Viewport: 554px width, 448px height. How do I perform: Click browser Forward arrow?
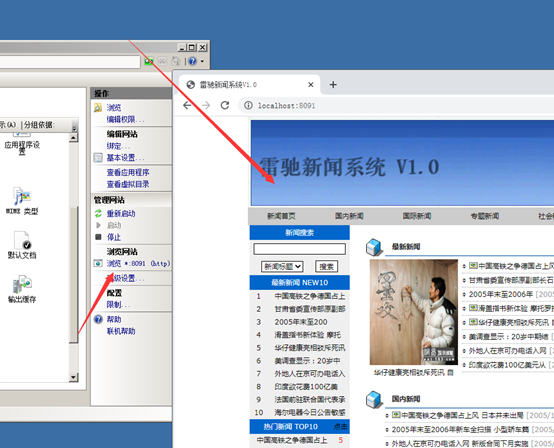click(x=206, y=105)
